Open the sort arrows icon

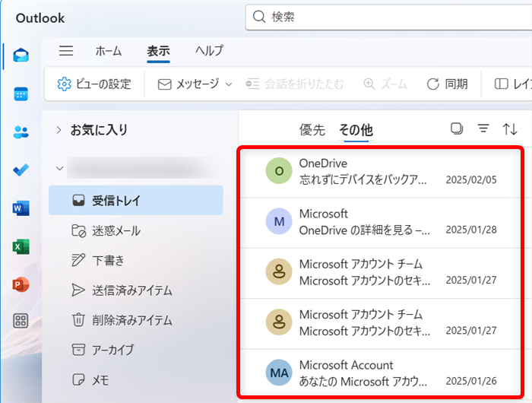pos(510,129)
